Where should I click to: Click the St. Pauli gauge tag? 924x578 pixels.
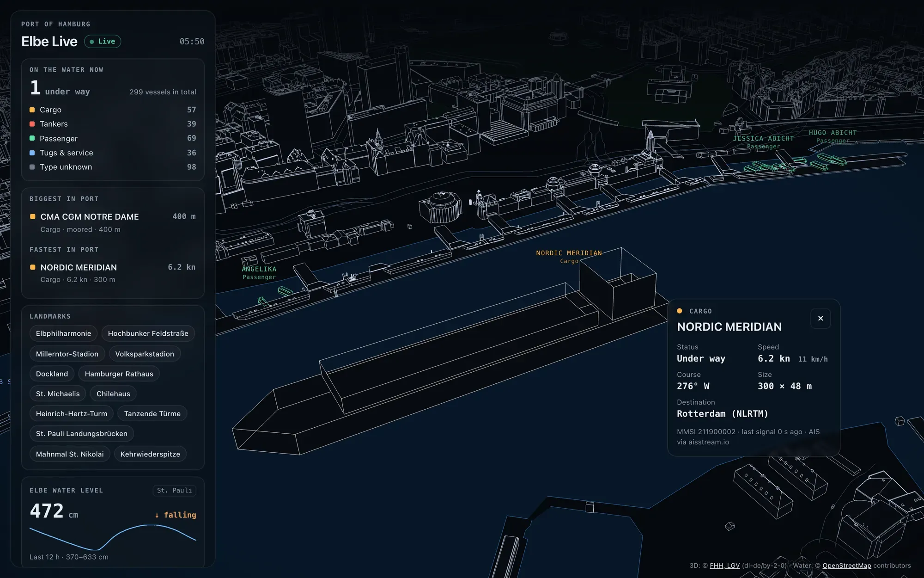click(174, 490)
